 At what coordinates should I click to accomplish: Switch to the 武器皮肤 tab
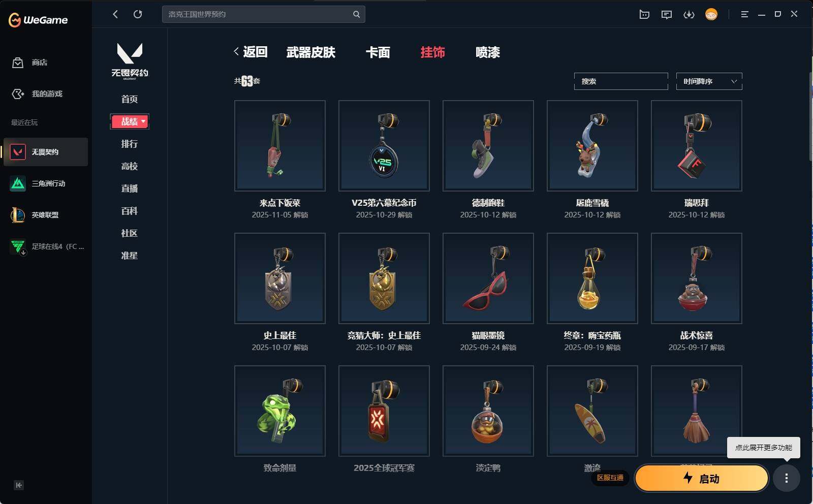coord(311,52)
